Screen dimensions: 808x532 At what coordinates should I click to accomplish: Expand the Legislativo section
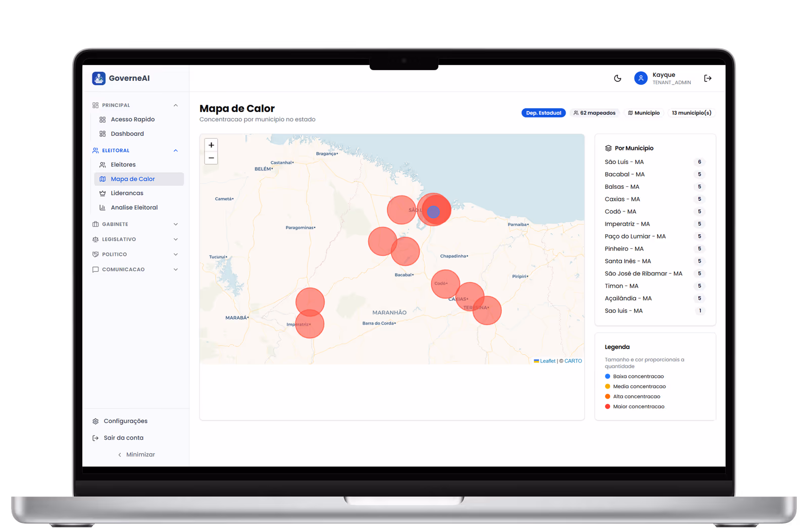click(176, 239)
